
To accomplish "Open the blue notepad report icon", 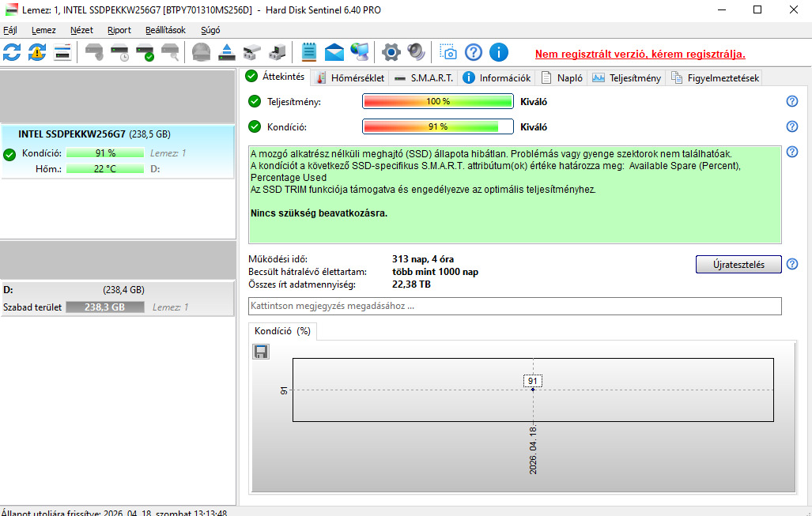I will (x=308, y=52).
